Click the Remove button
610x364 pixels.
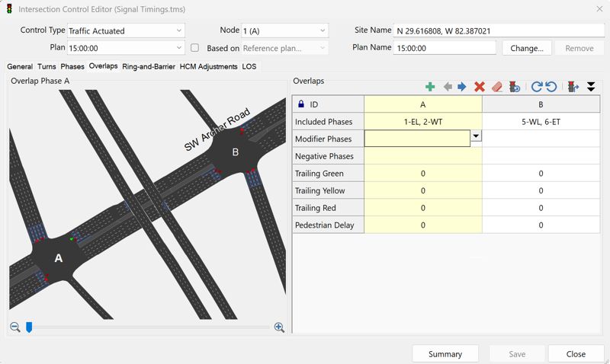579,48
